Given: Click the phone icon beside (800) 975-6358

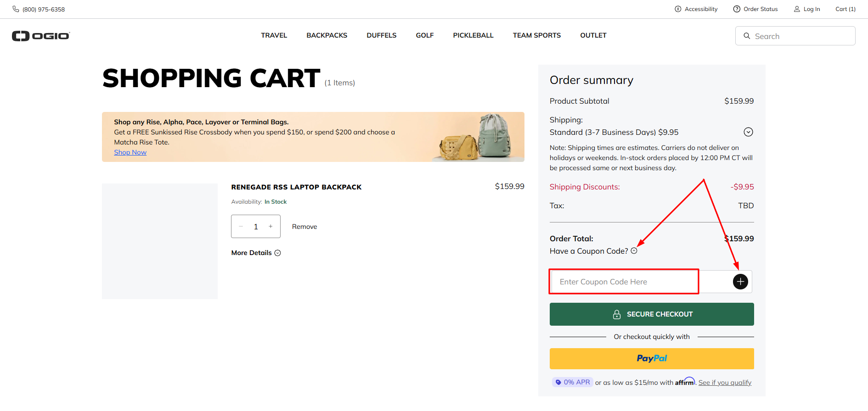Looking at the screenshot, I should (x=16, y=9).
